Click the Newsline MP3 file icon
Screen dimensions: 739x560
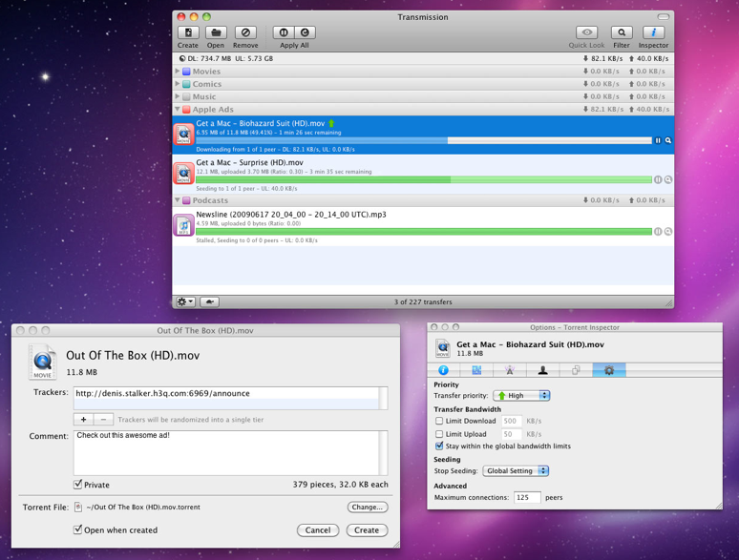coord(183,225)
